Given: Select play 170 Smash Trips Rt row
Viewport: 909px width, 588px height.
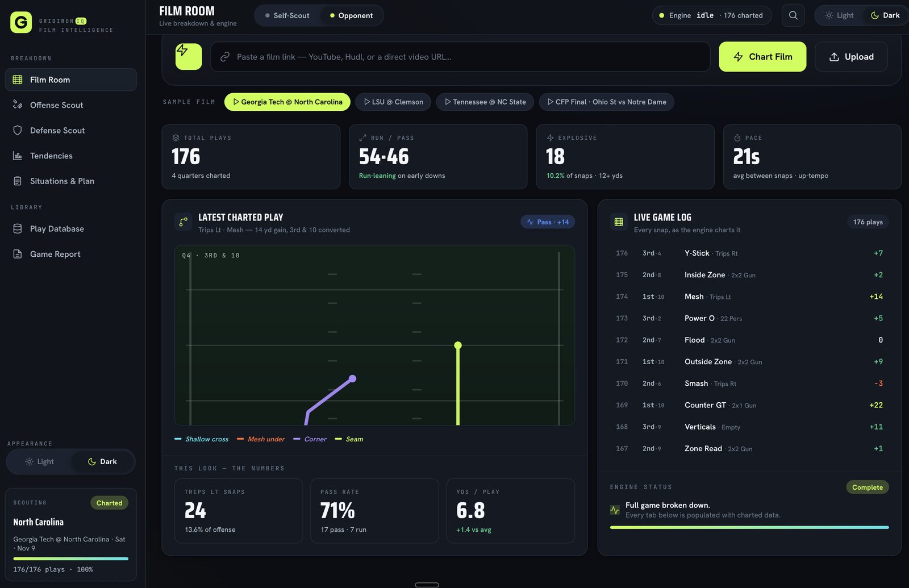Looking at the screenshot, I should tap(749, 383).
